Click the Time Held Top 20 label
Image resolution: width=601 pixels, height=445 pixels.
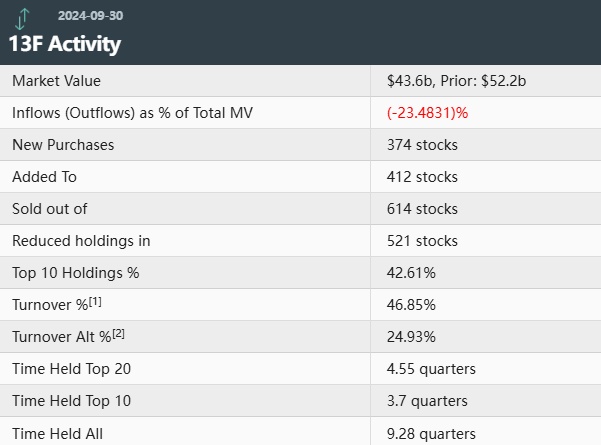click(x=71, y=369)
